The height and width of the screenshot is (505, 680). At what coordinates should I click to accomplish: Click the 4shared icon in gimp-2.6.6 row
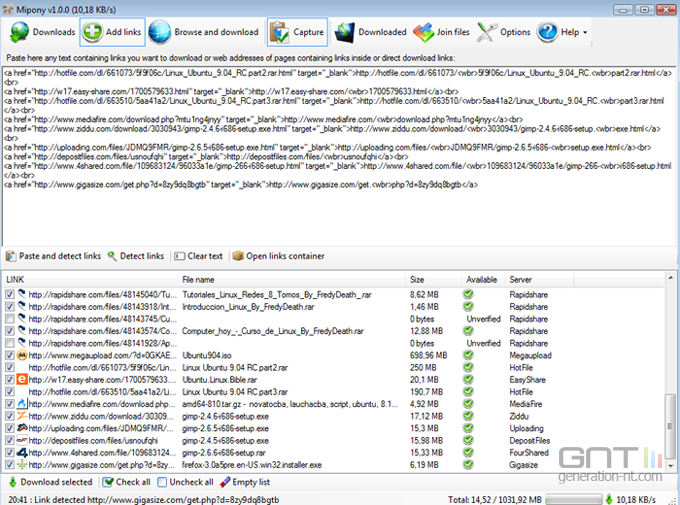(x=22, y=453)
